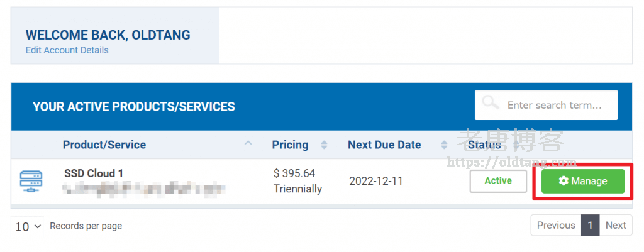Click the sort arrows beside Status
This screenshot has height=252, width=644.
(516, 145)
